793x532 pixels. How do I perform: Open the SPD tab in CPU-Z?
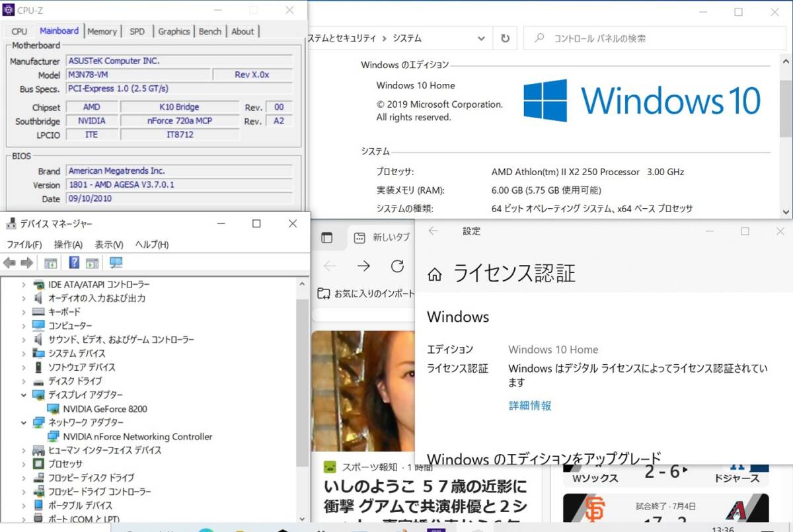pos(137,31)
